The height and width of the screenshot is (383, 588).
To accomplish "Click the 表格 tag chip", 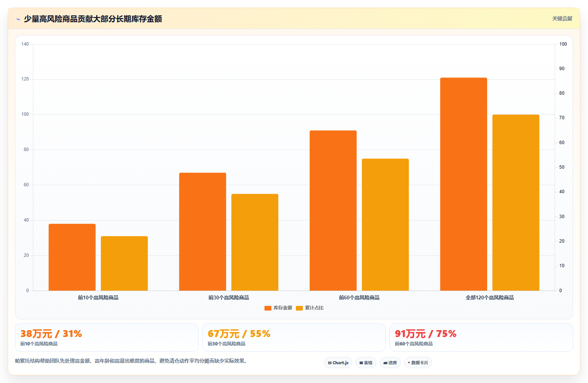I will (x=366, y=363).
